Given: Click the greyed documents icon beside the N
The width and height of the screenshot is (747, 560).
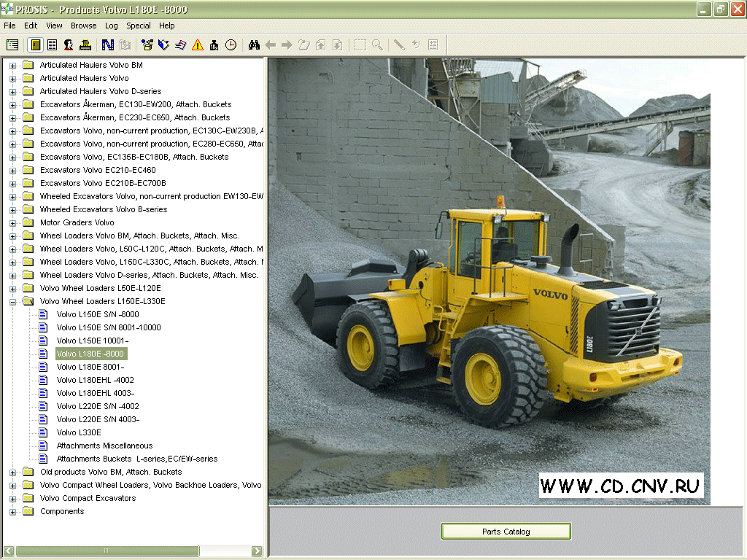Looking at the screenshot, I should click(x=125, y=45).
